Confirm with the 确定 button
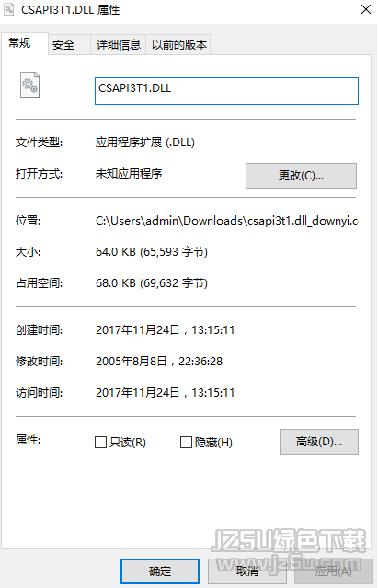Viewport: 378px width, 588px height. point(160,571)
